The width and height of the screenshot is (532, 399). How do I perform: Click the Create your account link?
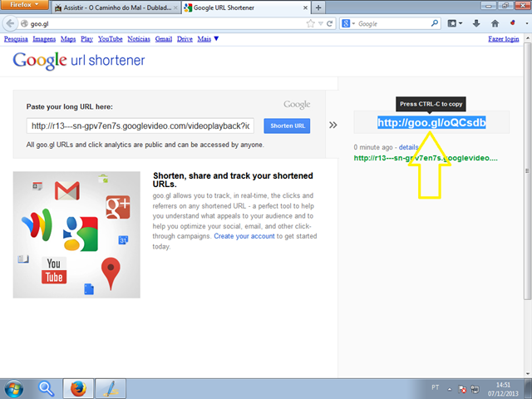(244, 236)
